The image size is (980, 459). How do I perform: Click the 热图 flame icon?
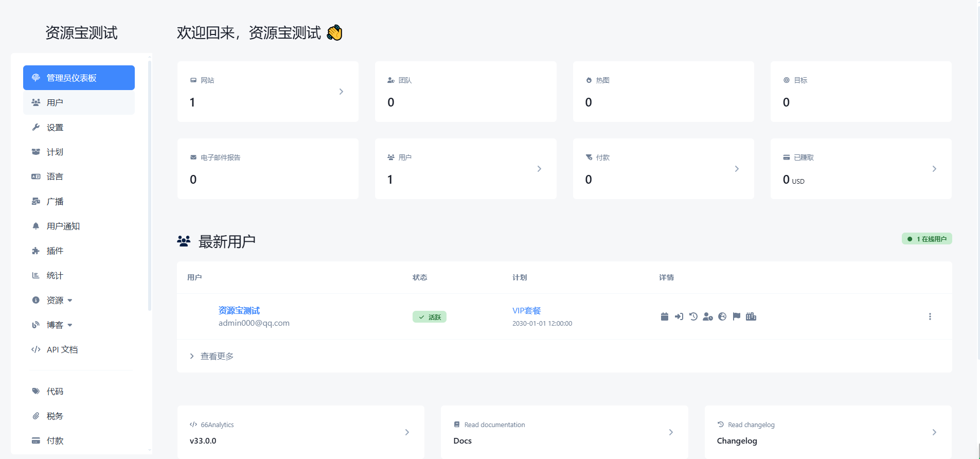tap(589, 80)
